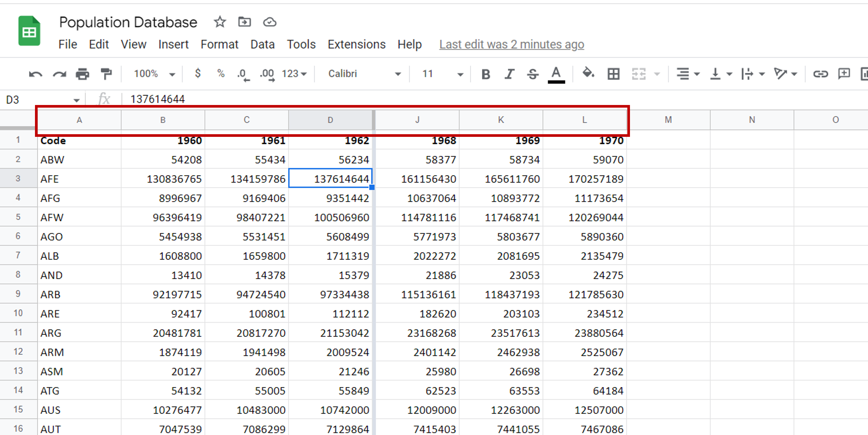Open the Insert menu

pos(174,44)
